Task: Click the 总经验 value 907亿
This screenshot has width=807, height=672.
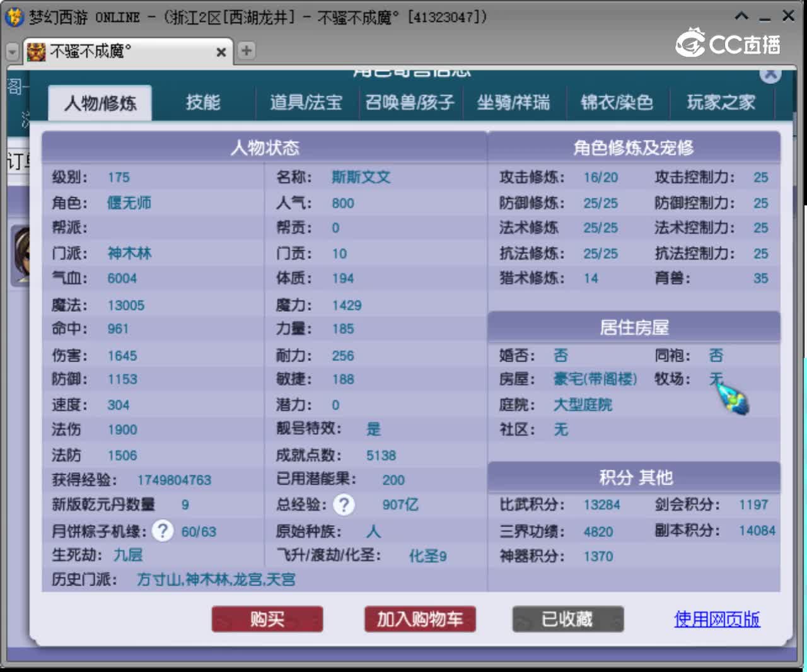Action: click(400, 504)
